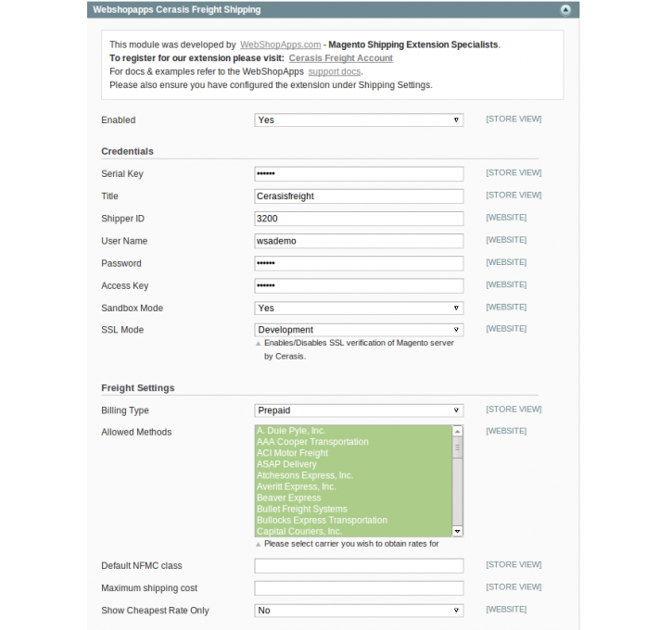Click the Show Cheapest Rate Only label
The image size is (672, 630).
[x=155, y=611]
